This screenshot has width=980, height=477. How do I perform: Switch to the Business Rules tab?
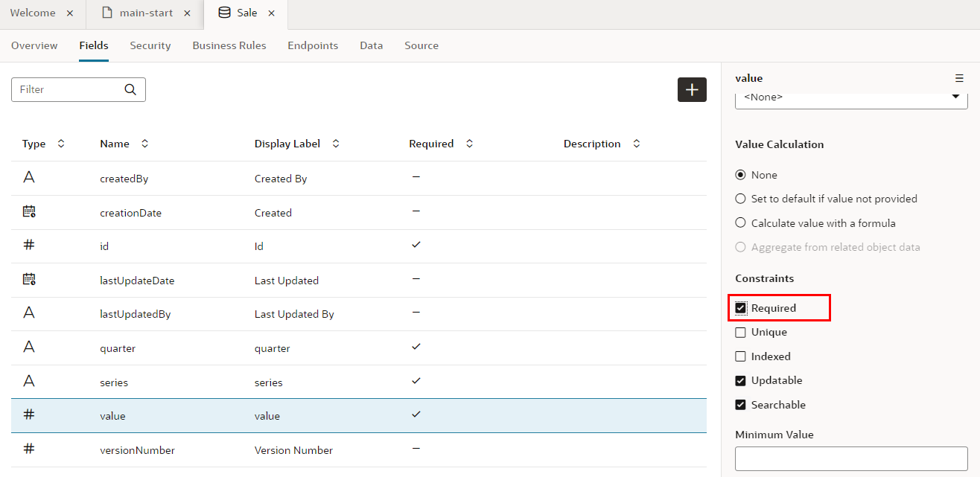tap(229, 45)
